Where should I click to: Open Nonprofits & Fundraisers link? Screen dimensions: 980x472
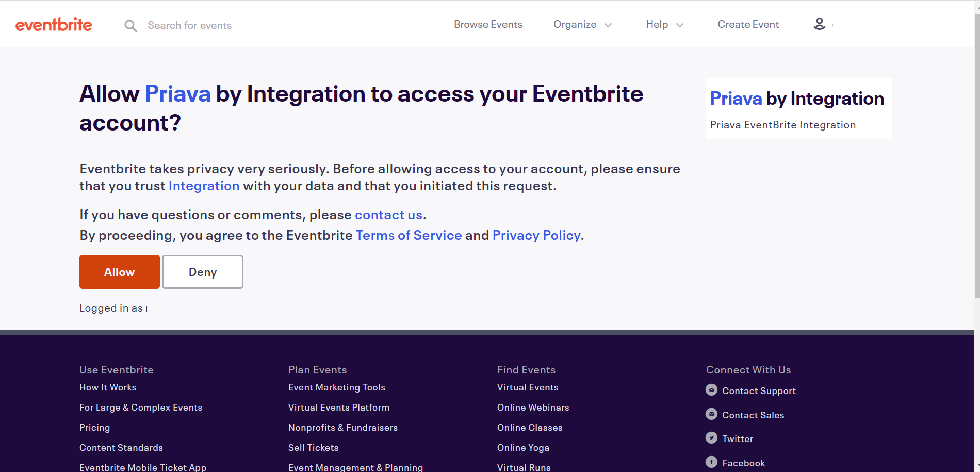343,428
